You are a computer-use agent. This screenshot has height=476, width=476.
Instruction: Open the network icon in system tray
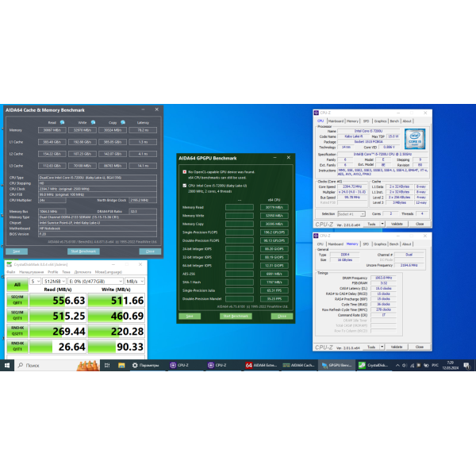pyautogui.click(x=412, y=365)
